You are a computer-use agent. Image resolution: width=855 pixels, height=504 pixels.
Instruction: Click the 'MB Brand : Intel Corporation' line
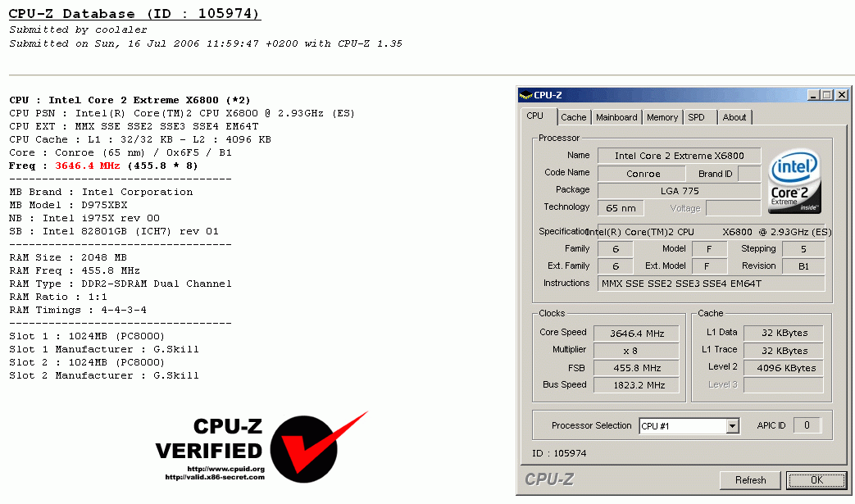[101, 192]
